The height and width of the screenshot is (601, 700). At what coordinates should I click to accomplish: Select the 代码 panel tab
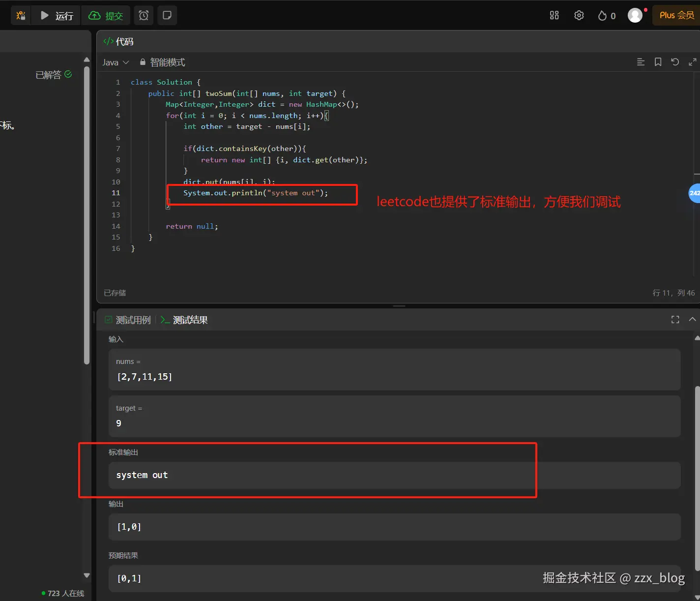coord(118,41)
